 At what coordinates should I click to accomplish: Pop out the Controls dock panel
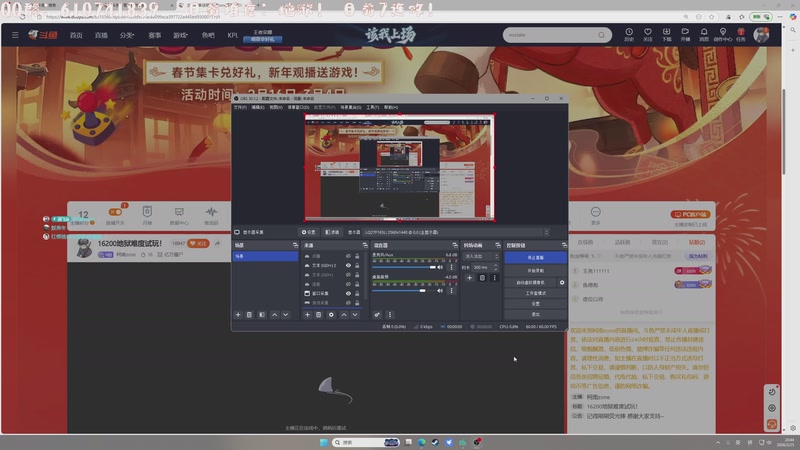click(564, 245)
